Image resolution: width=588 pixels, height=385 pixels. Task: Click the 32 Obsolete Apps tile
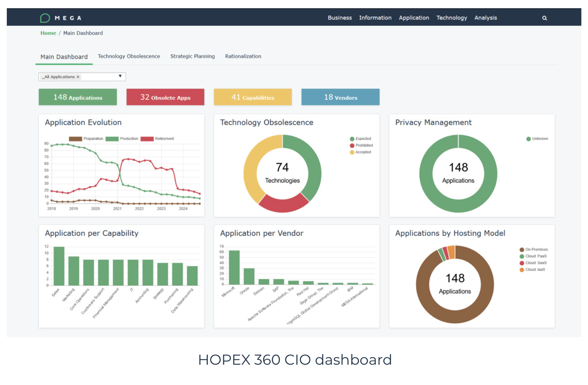pos(165,97)
